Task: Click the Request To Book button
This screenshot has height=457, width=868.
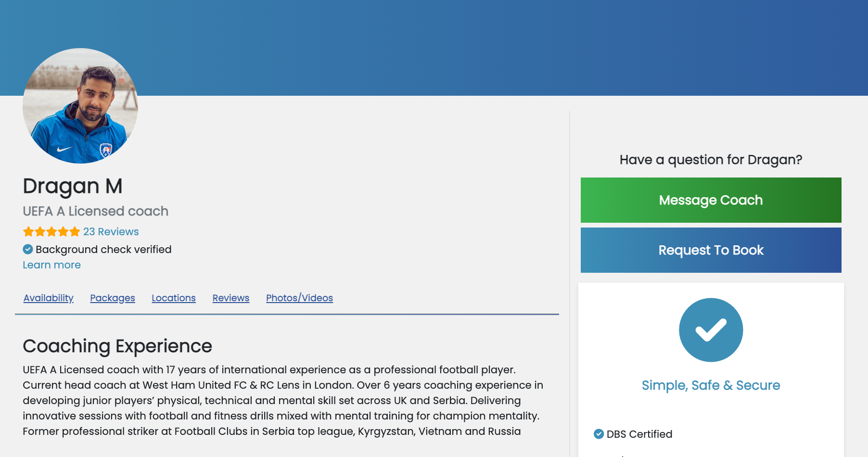Action: pos(711,250)
